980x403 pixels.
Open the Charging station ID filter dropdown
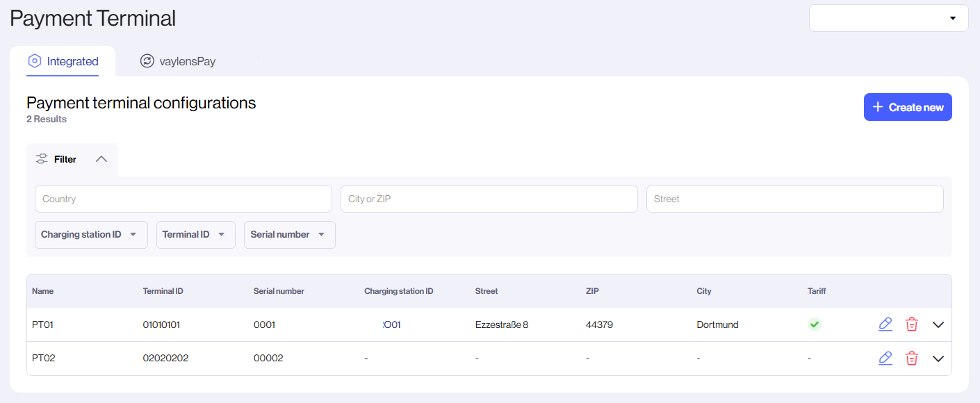[x=90, y=234]
